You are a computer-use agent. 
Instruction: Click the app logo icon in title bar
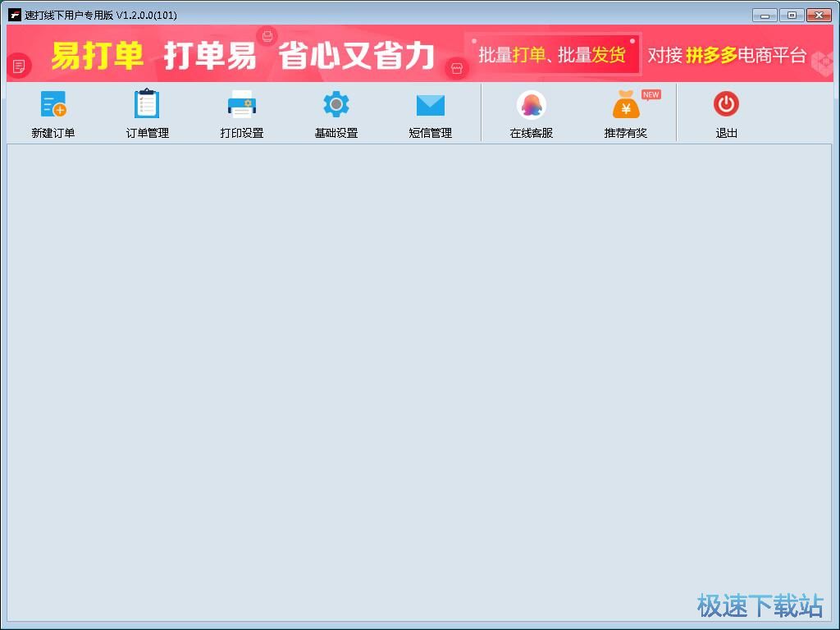15,15
